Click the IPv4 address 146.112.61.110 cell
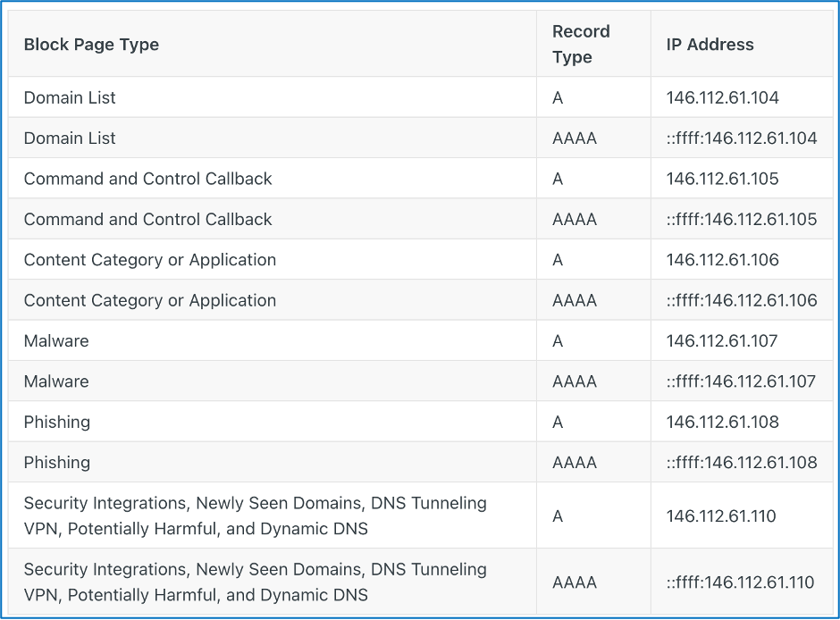This screenshot has height=620, width=840. tap(721, 515)
